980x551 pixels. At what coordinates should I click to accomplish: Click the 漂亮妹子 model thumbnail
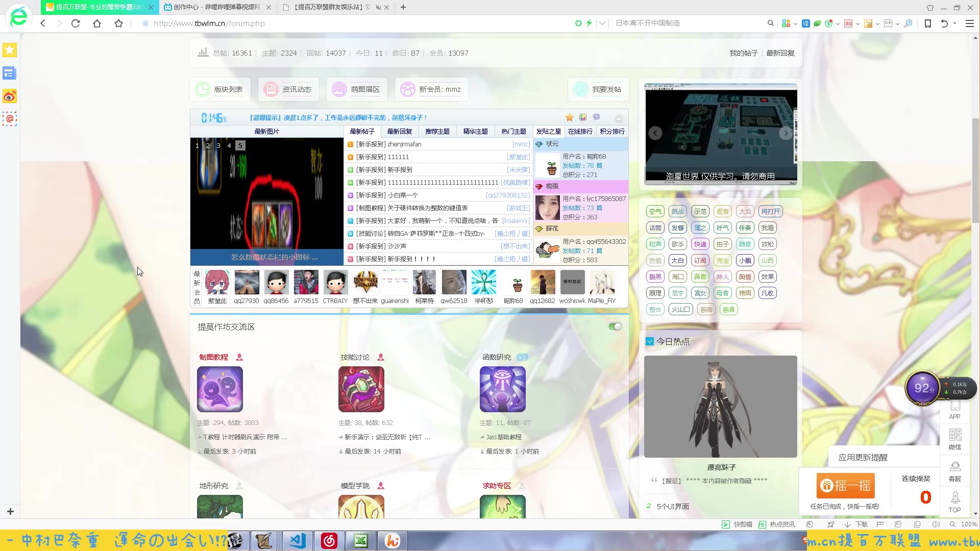coord(720,407)
